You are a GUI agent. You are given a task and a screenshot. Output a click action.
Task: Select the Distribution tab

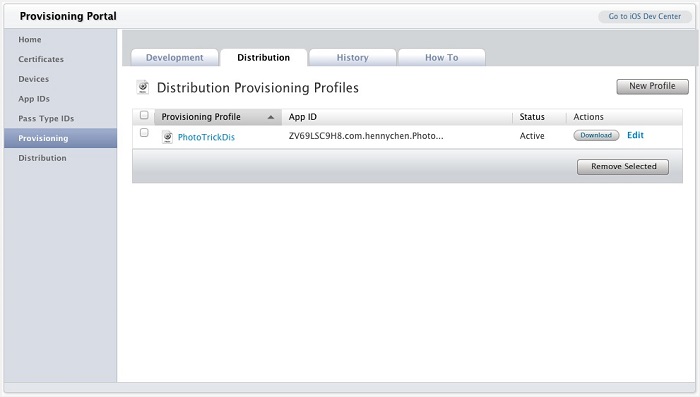tap(263, 58)
